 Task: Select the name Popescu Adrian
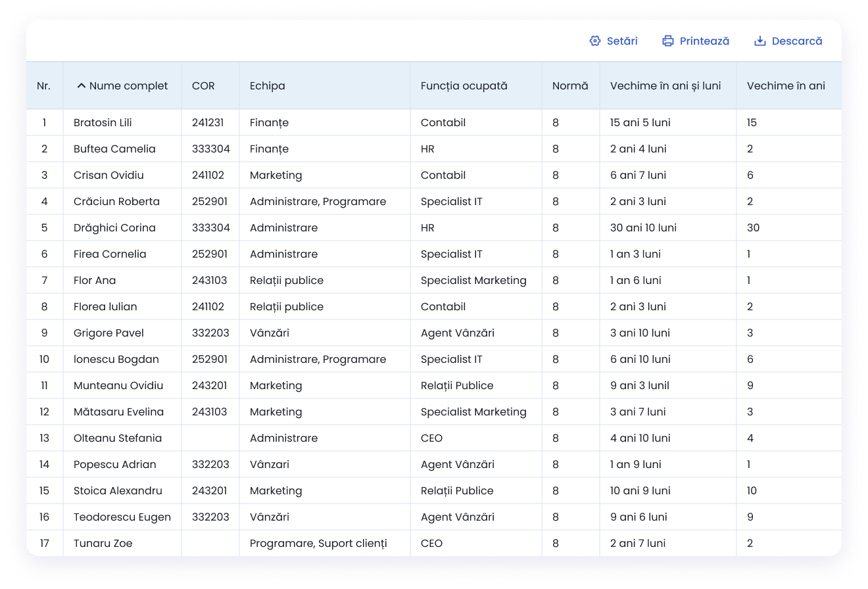[115, 464]
